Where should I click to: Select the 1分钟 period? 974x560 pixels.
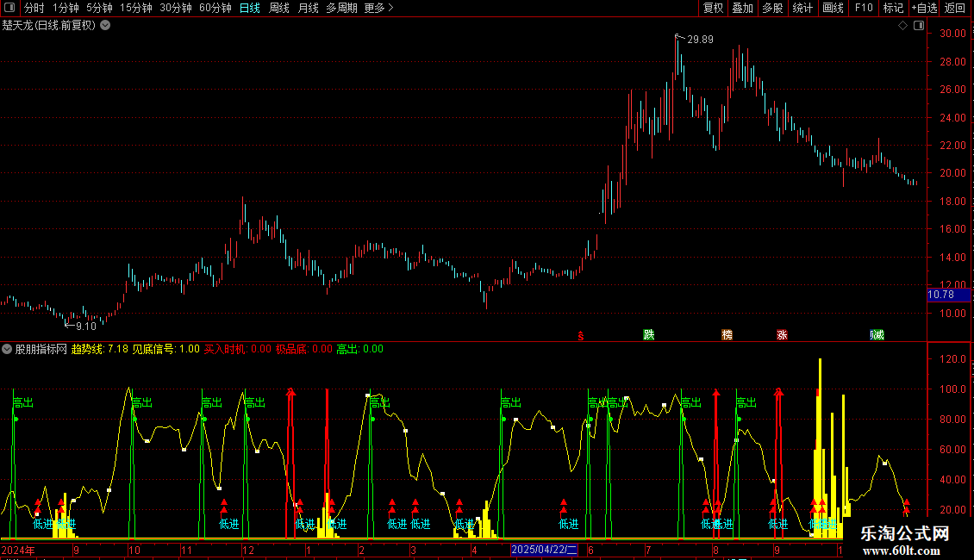coord(66,8)
